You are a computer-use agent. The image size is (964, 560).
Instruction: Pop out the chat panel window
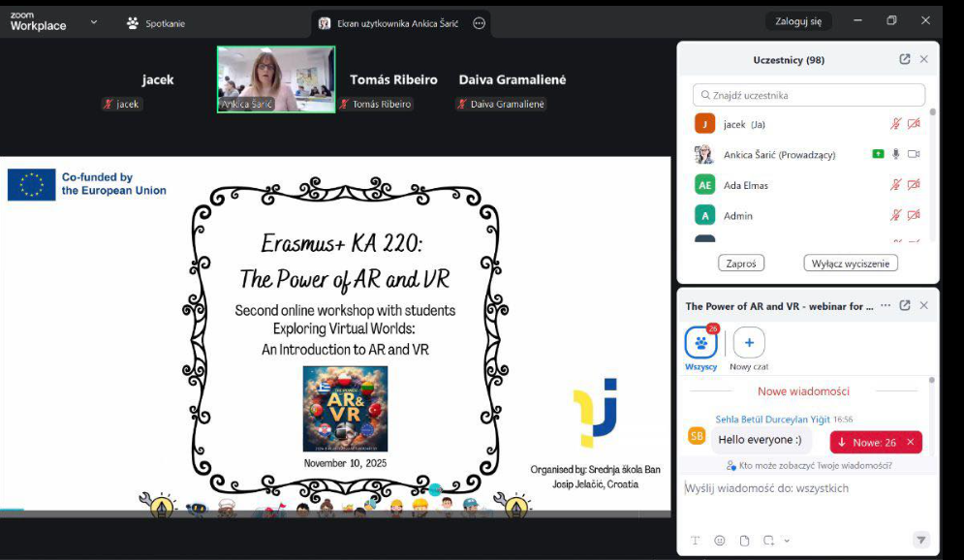(x=905, y=305)
